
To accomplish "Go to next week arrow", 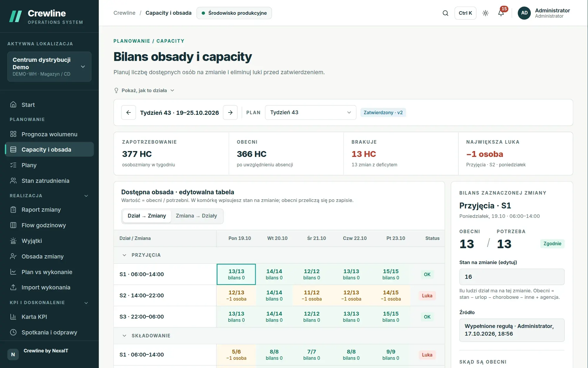I will coord(230,112).
